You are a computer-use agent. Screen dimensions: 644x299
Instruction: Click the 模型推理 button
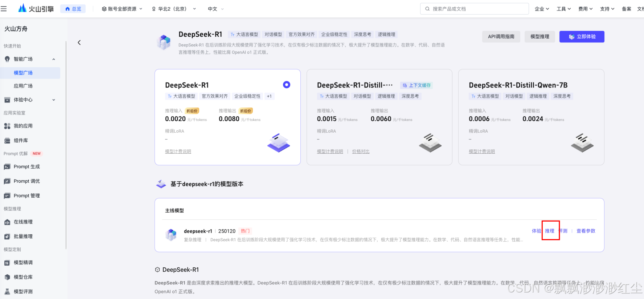point(540,36)
